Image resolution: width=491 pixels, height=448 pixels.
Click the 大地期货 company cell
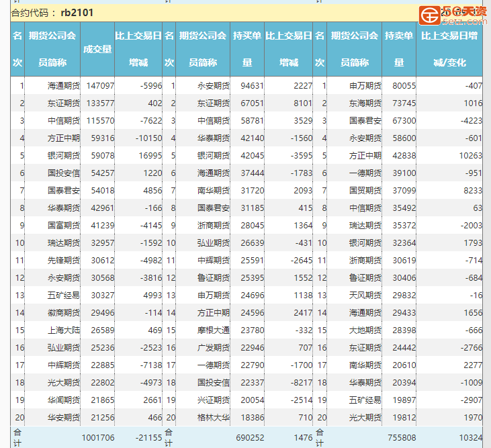[365, 330]
